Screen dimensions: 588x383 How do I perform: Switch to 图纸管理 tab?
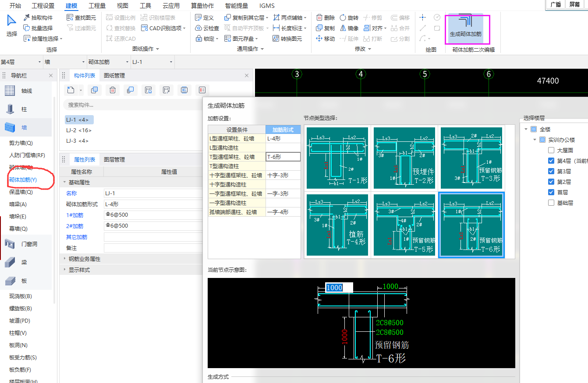pos(114,75)
